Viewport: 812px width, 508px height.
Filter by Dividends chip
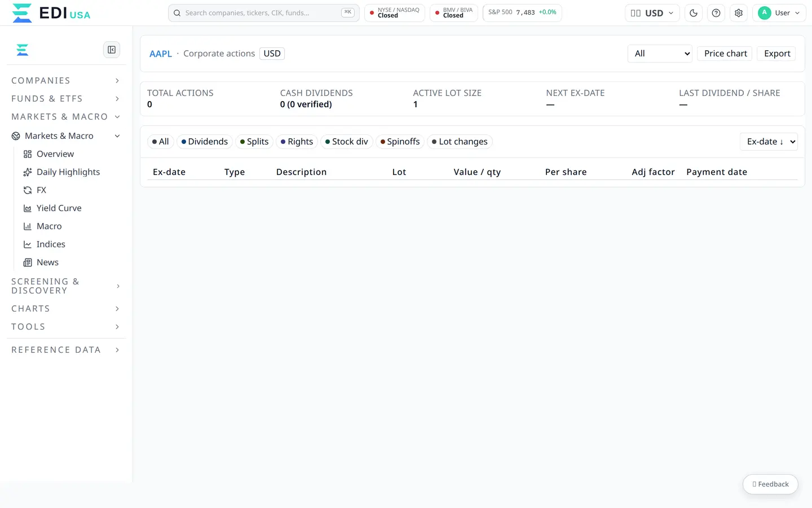205,142
